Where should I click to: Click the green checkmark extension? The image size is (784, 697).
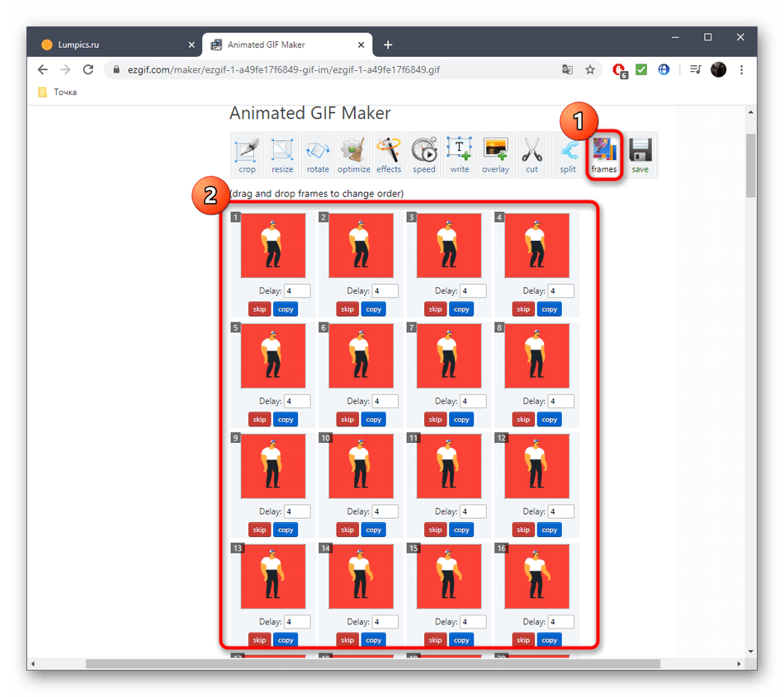tap(641, 69)
